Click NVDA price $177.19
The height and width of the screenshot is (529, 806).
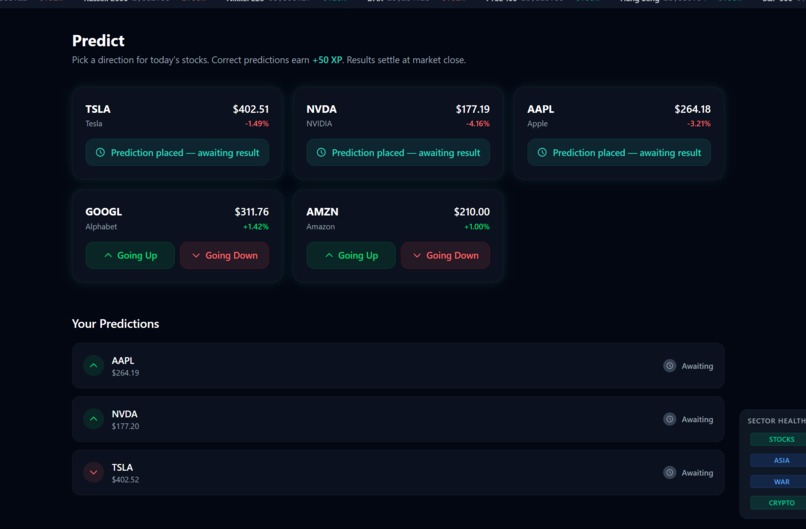472,109
